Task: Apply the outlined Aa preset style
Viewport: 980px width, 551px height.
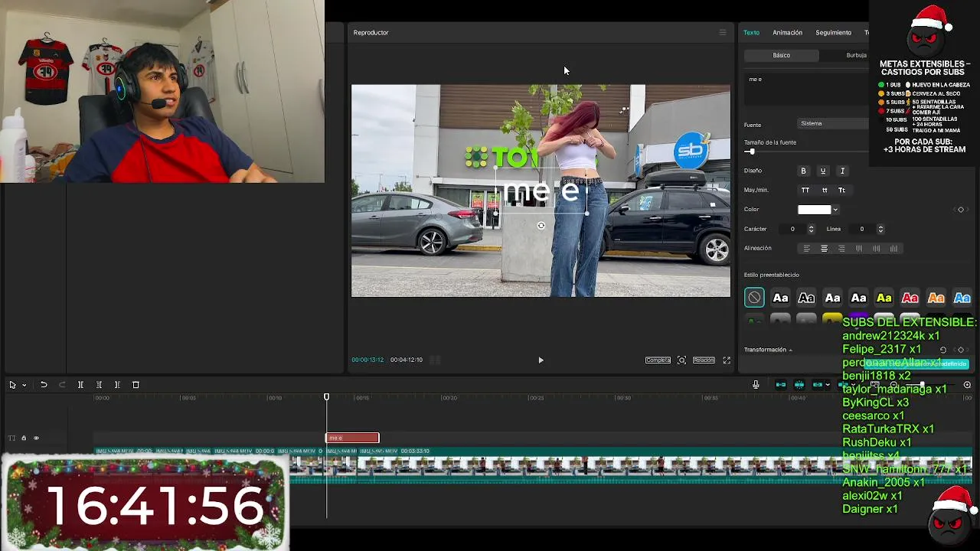Action: [806, 298]
